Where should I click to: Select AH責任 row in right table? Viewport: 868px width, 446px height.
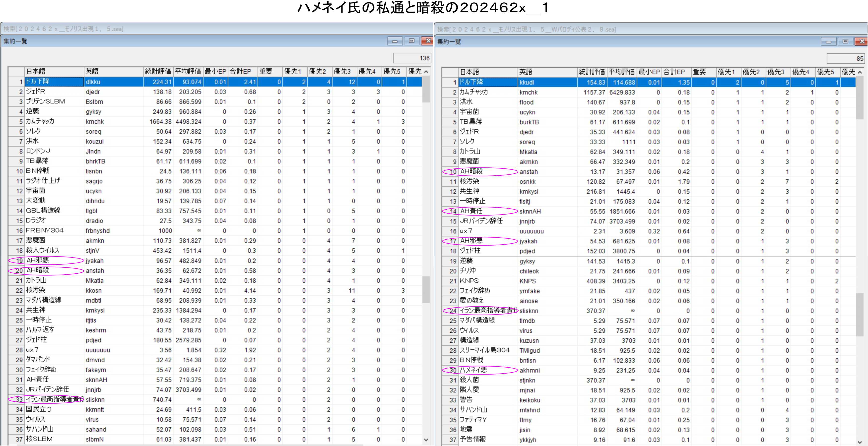[649, 211]
